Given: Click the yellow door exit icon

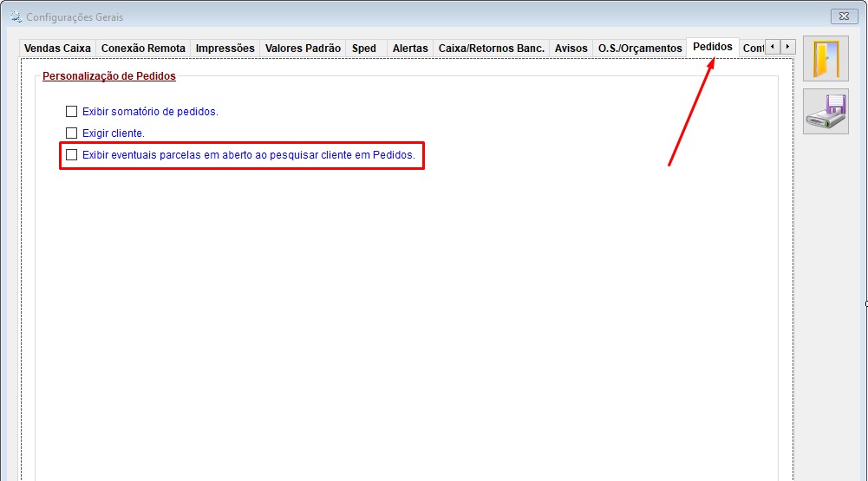Looking at the screenshot, I should click(826, 59).
